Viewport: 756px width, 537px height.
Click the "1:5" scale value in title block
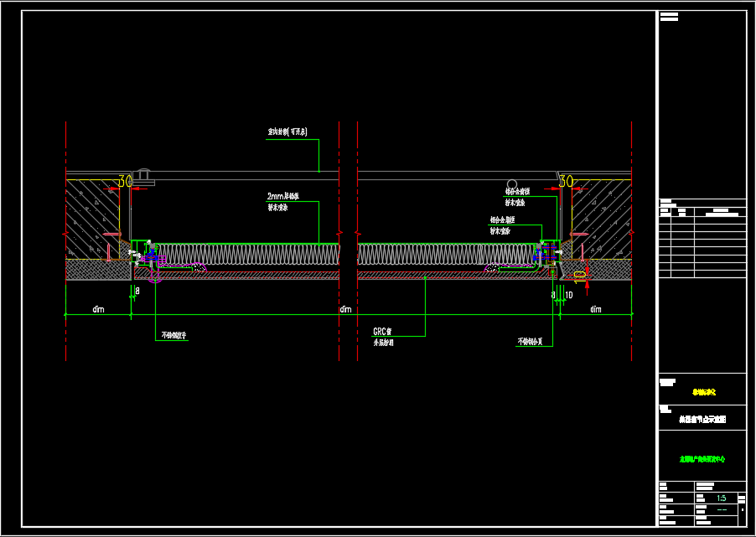click(x=722, y=498)
